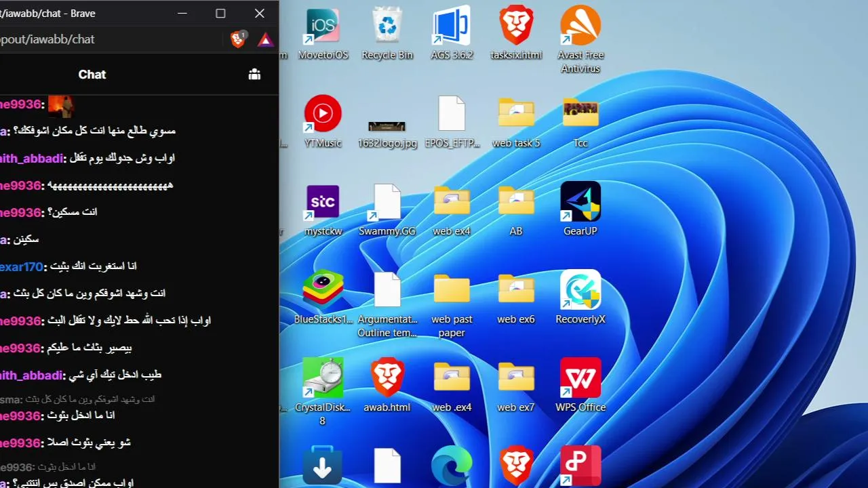Open the red P shortcut in the bottom row
The height and width of the screenshot is (488, 868).
point(580,466)
